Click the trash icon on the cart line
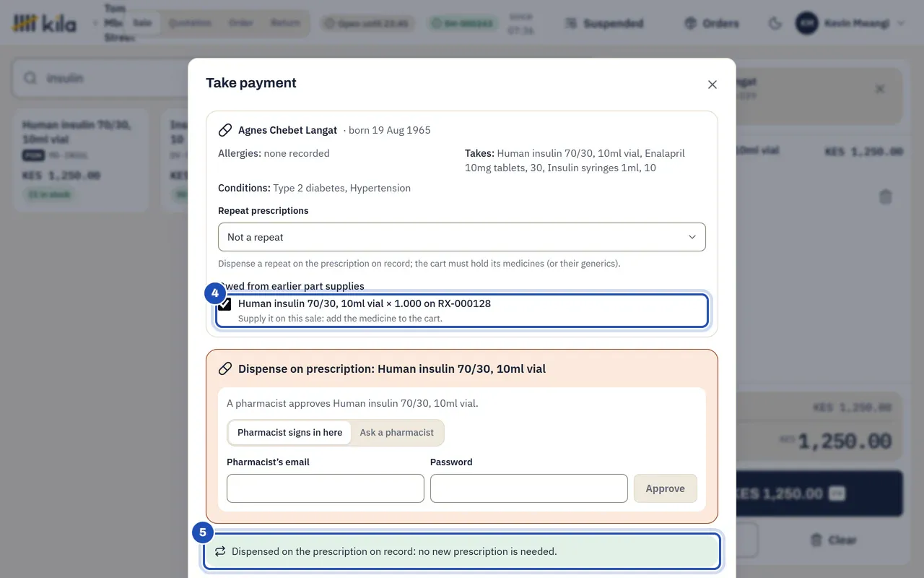 886,197
